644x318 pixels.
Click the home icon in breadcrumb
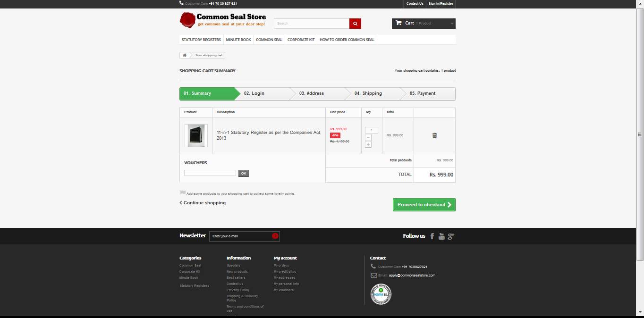coord(185,55)
